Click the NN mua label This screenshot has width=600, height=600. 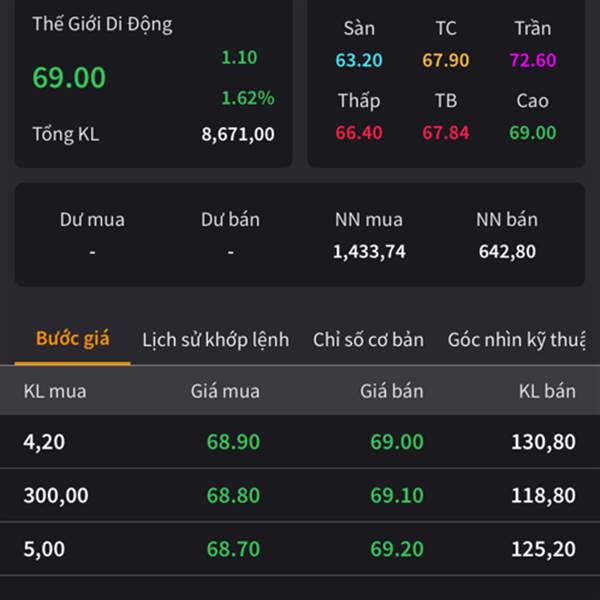coord(369,220)
